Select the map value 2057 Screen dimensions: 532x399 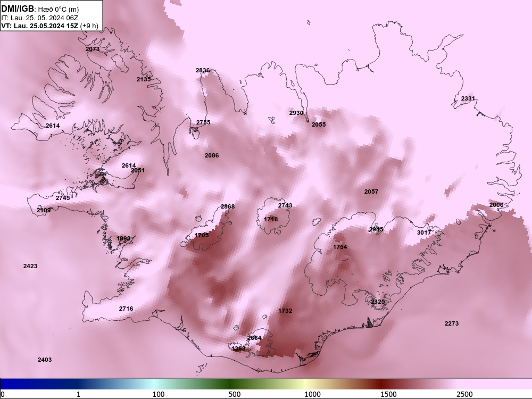[371, 192]
